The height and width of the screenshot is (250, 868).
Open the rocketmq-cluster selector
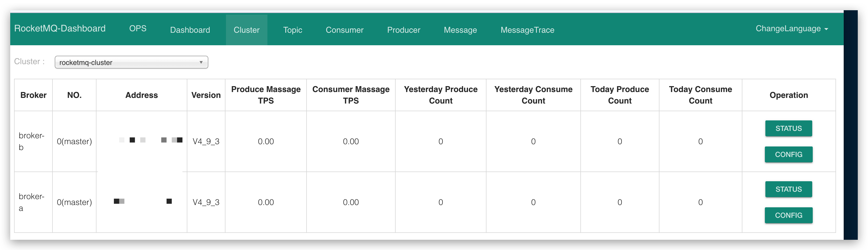click(132, 62)
